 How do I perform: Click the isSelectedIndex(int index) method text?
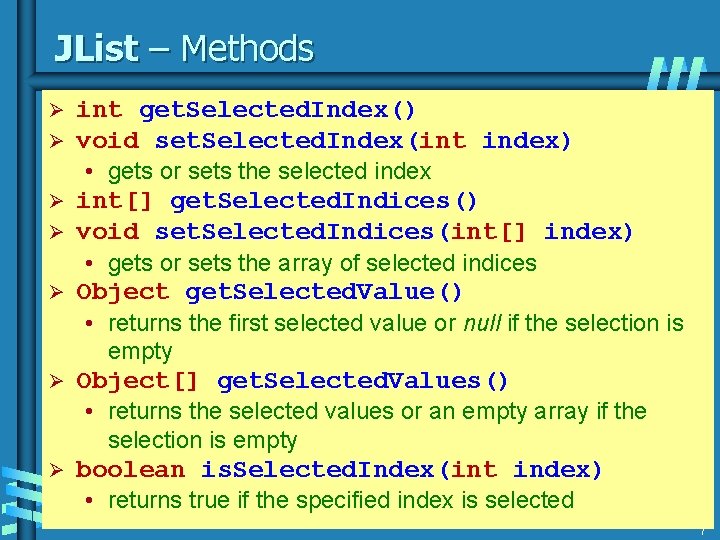click(401, 470)
